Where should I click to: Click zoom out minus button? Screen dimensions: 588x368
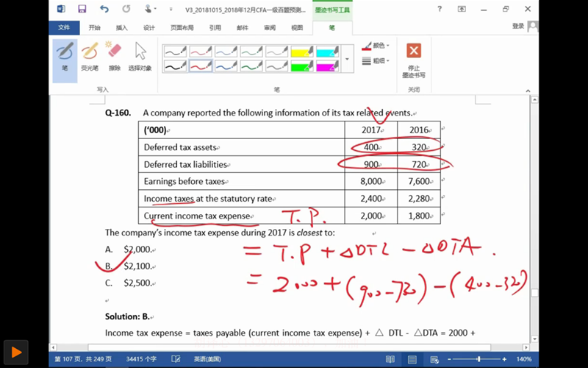449,359
